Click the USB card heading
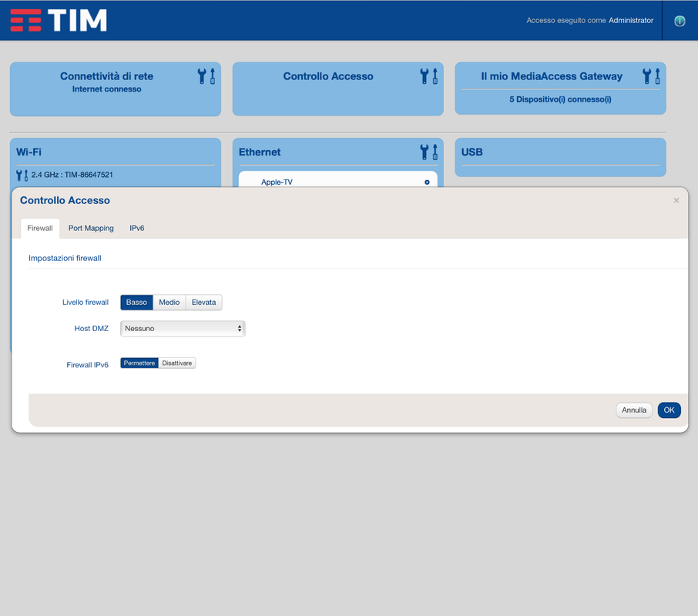This screenshot has height=616, width=698. tap(471, 152)
